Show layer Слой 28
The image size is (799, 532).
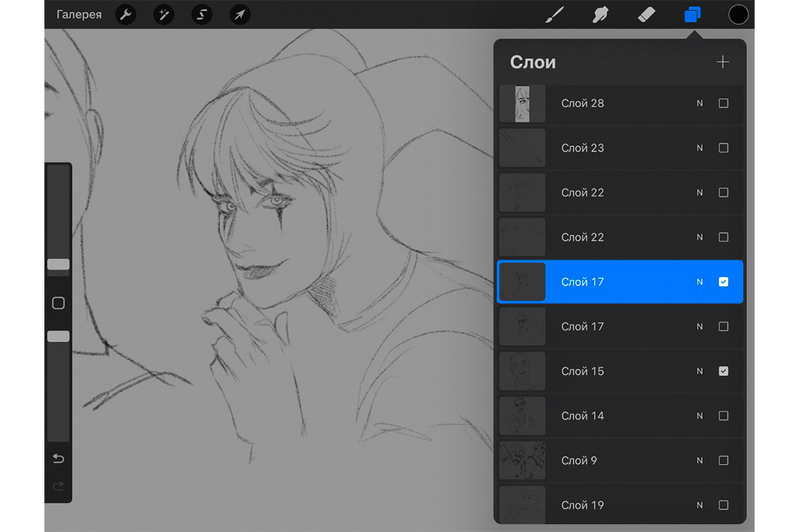(723, 103)
